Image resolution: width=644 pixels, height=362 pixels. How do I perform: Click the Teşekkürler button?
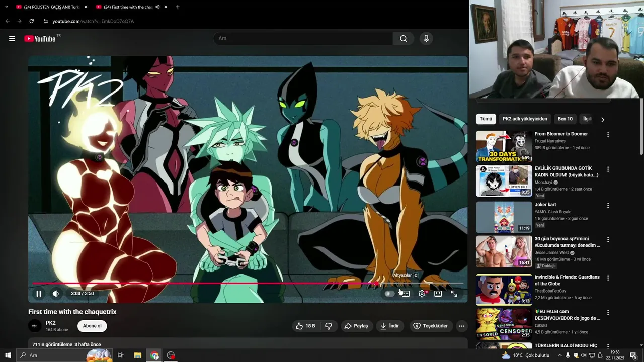pyautogui.click(x=431, y=326)
